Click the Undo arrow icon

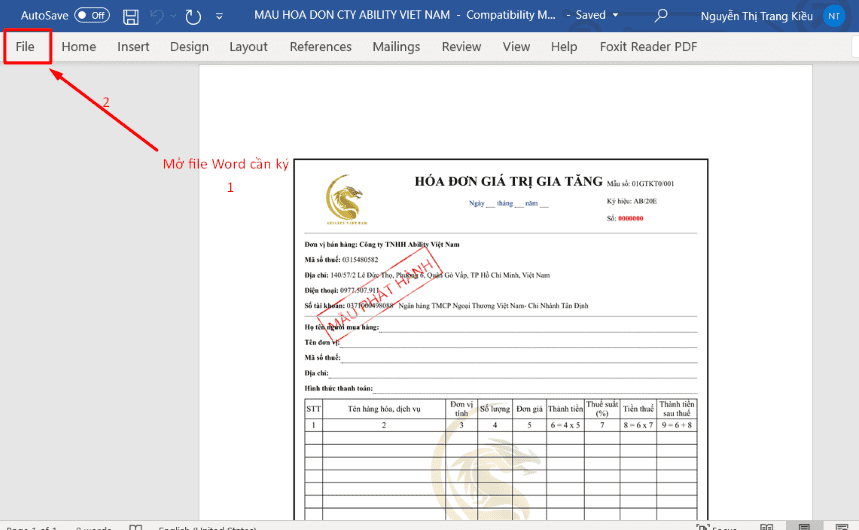pos(157,16)
